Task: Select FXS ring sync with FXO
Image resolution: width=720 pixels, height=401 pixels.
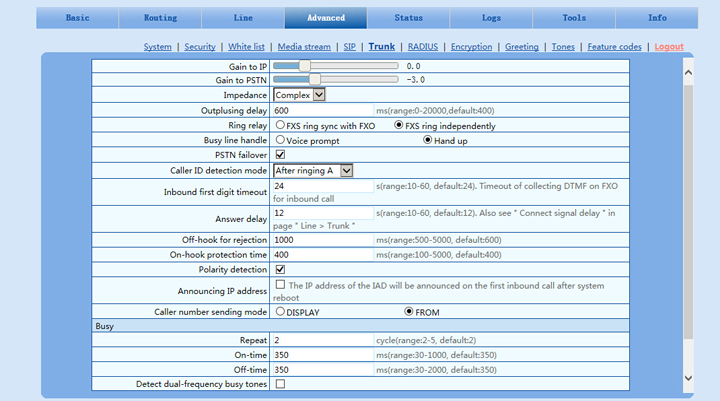Action: [x=280, y=126]
